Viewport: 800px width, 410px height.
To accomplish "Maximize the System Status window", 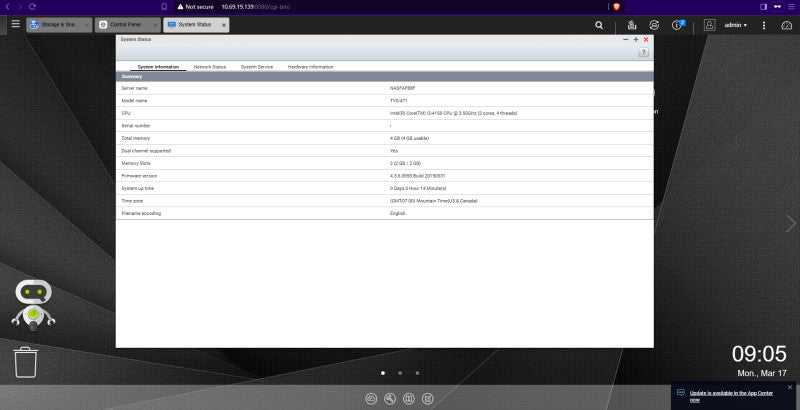I will [x=636, y=39].
